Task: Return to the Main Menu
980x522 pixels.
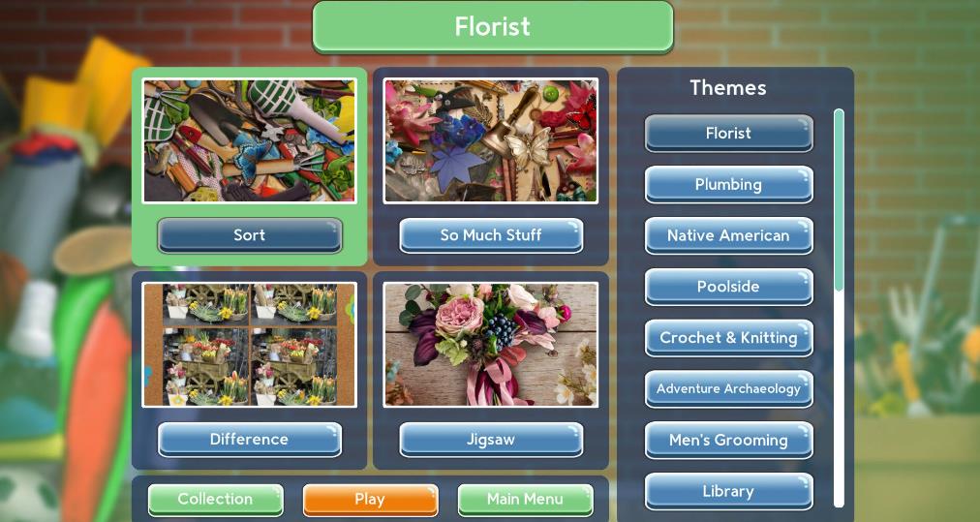Action: pyautogui.click(x=525, y=500)
